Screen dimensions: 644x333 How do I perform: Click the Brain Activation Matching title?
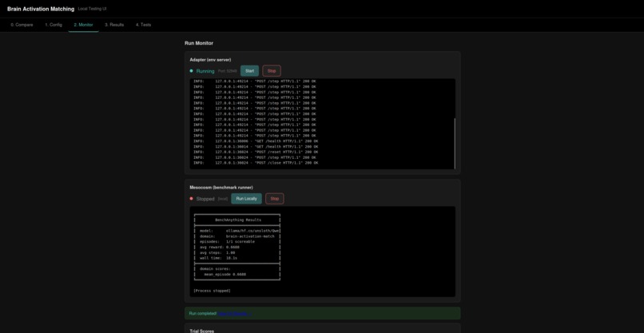(x=41, y=9)
